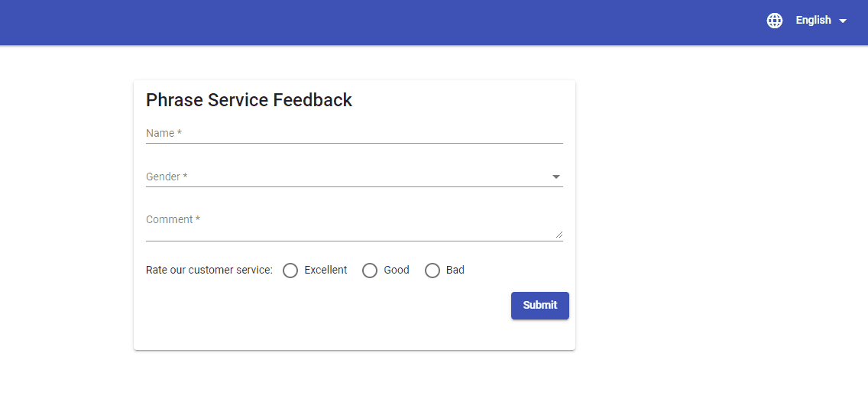This screenshot has width=868, height=418.
Task: Click the Good rating label text
Action: point(397,271)
